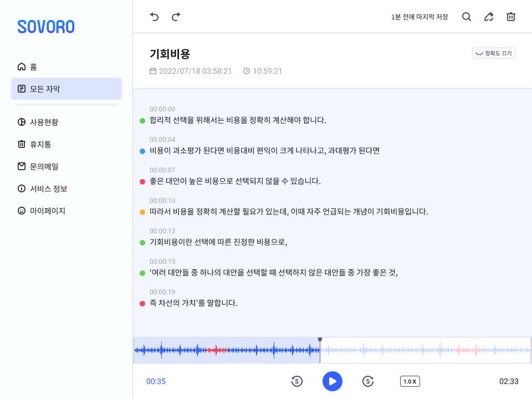Screen dimensions: 532x399
Task: Click timestamp 00:00:12
Action: point(162,231)
